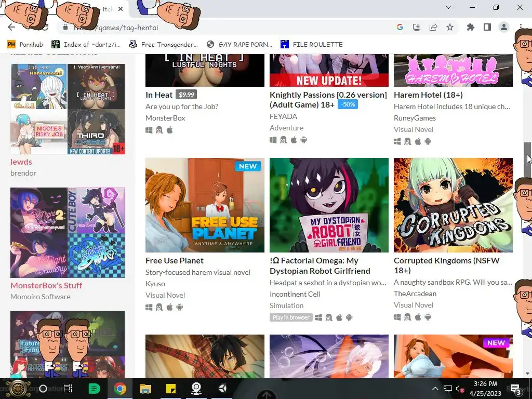Click Windows icon under Free Use Planet

click(149, 307)
